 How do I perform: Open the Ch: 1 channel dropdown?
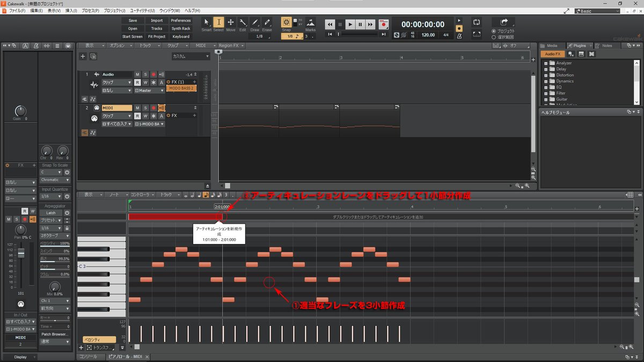point(55,301)
